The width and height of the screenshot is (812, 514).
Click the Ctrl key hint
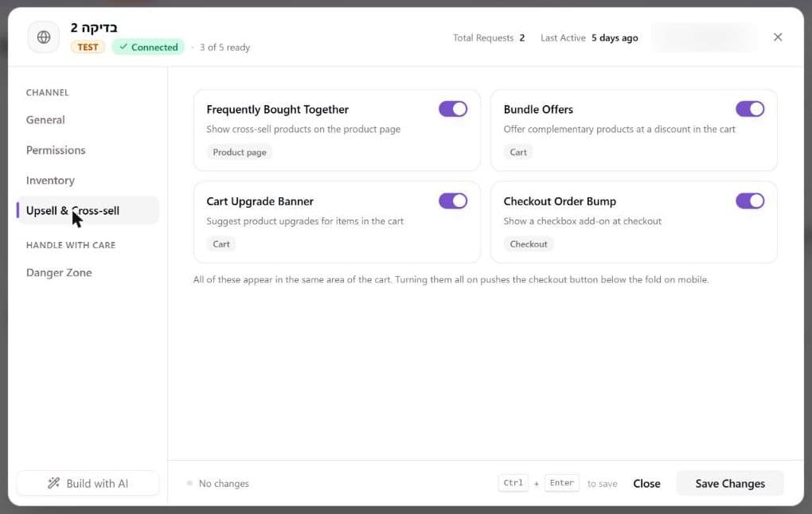coord(513,483)
